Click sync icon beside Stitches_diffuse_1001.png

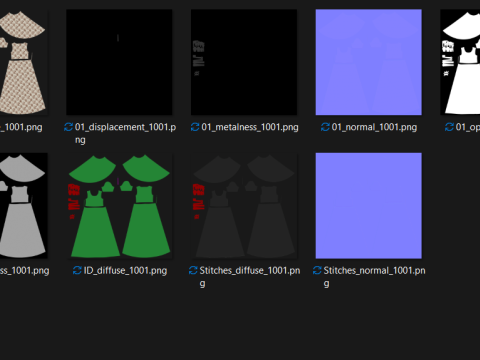click(193, 270)
